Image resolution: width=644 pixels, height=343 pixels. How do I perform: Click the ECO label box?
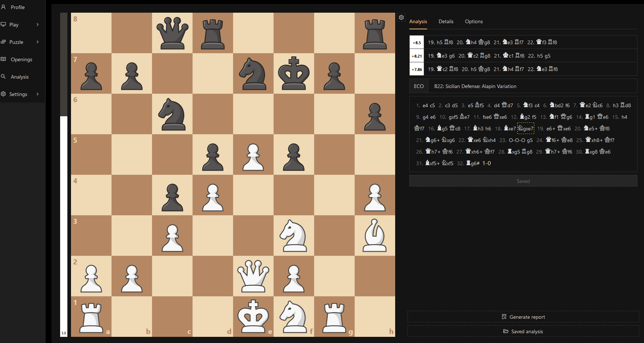click(x=419, y=86)
